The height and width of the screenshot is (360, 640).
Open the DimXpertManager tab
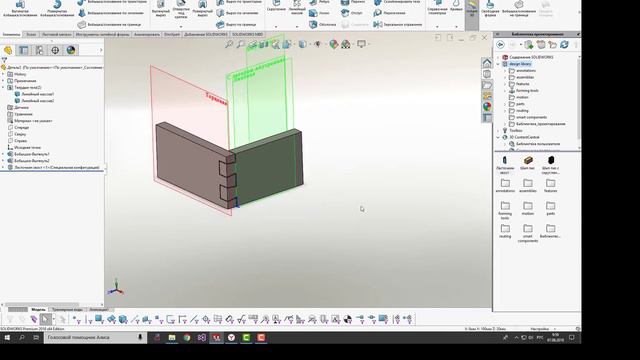[55, 50]
